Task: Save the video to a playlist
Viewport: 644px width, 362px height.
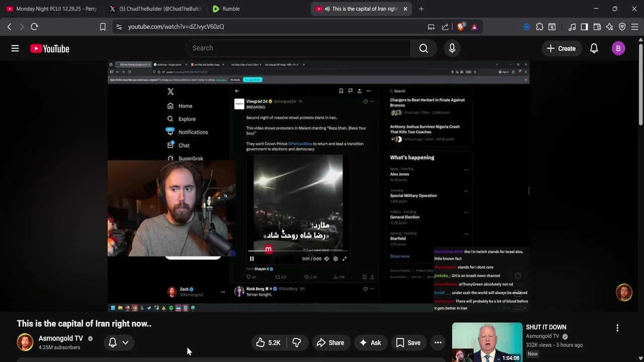Action: point(408,343)
